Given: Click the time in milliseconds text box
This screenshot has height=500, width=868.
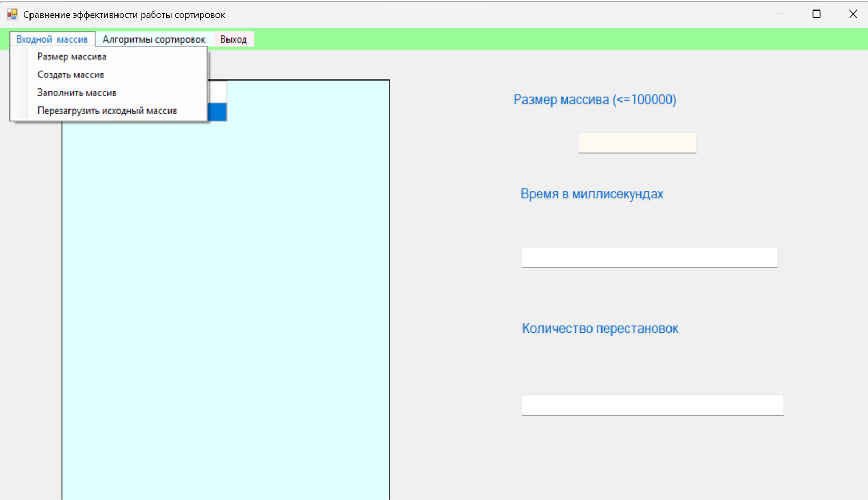Looking at the screenshot, I should point(649,257).
